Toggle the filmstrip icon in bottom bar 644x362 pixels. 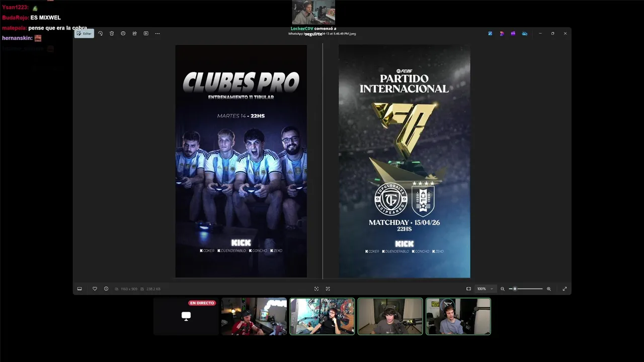point(79,289)
